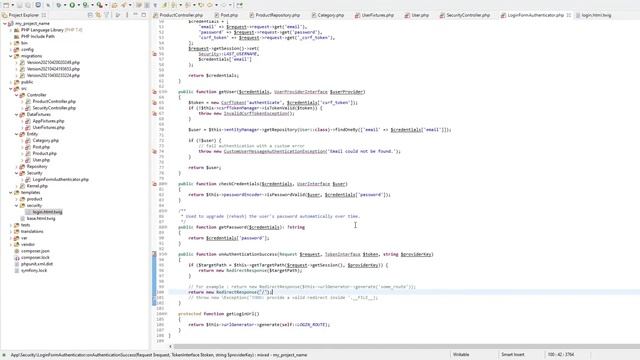
Task: Select Kernel.php in the tree
Action: pyautogui.click(x=37, y=186)
